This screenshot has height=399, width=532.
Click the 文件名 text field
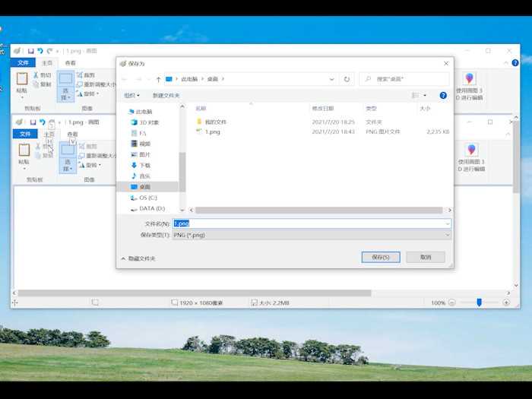[312, 223]
